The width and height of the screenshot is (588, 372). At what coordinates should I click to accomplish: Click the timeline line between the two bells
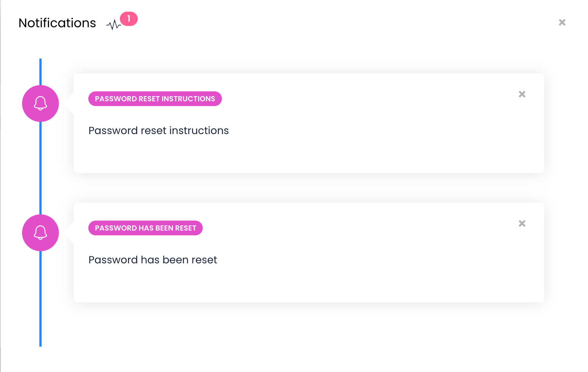tap(40, 168)
